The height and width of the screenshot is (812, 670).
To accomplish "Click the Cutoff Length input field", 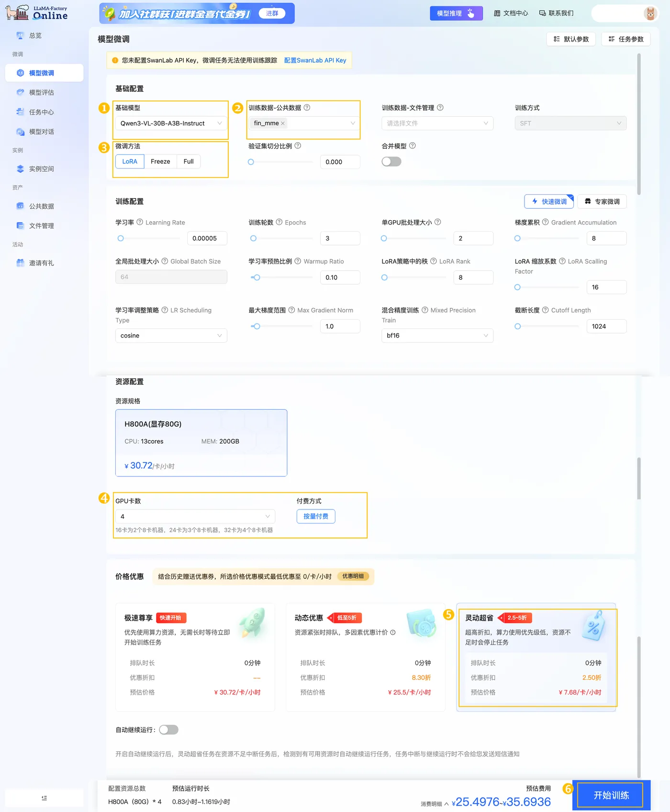I will [x=606, y=327].
